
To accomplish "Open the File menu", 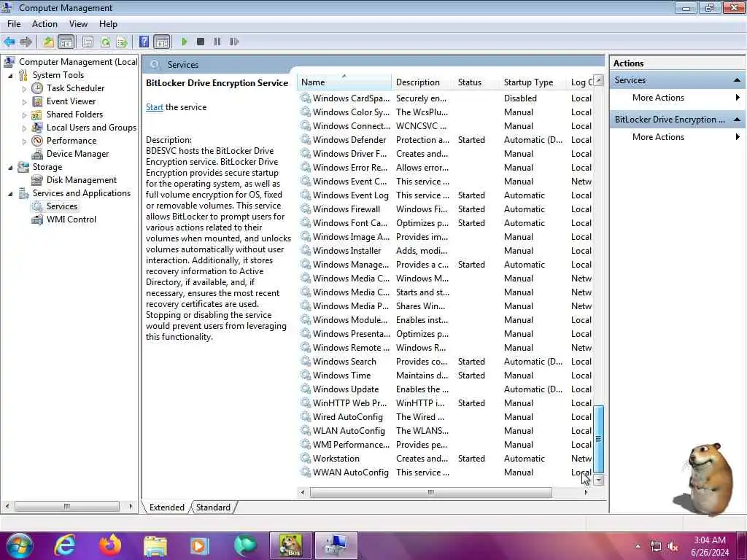I will tap(14, 24).
